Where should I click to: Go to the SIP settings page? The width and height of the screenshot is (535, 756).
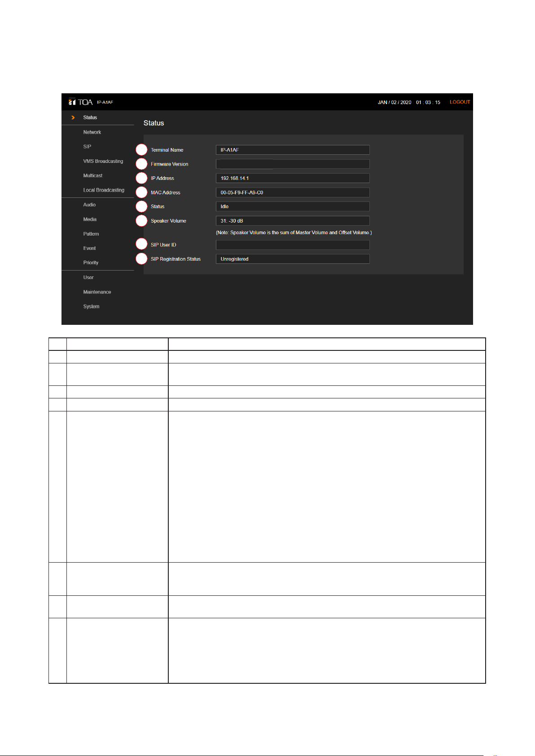87,147
